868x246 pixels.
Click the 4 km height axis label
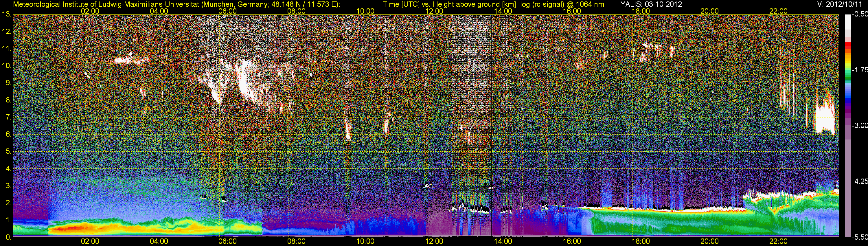pyautogui.click(x=8, y=169)
